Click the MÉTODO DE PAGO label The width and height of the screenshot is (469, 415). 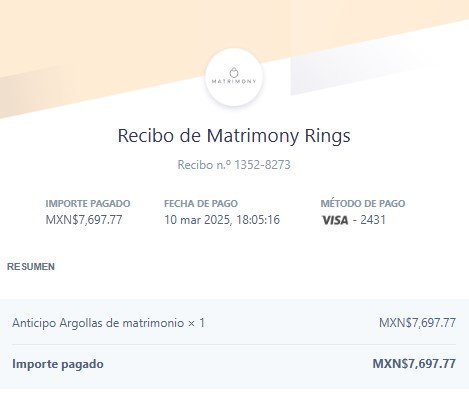click(363, 203)
